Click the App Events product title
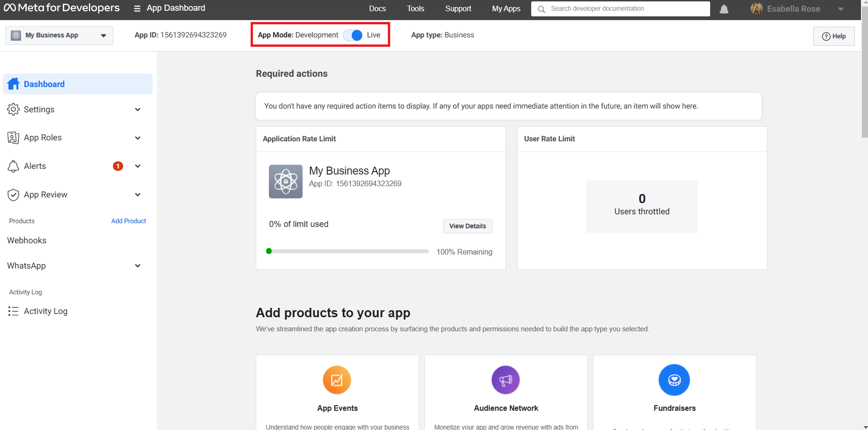868x430 pixels. click(337, 408)
